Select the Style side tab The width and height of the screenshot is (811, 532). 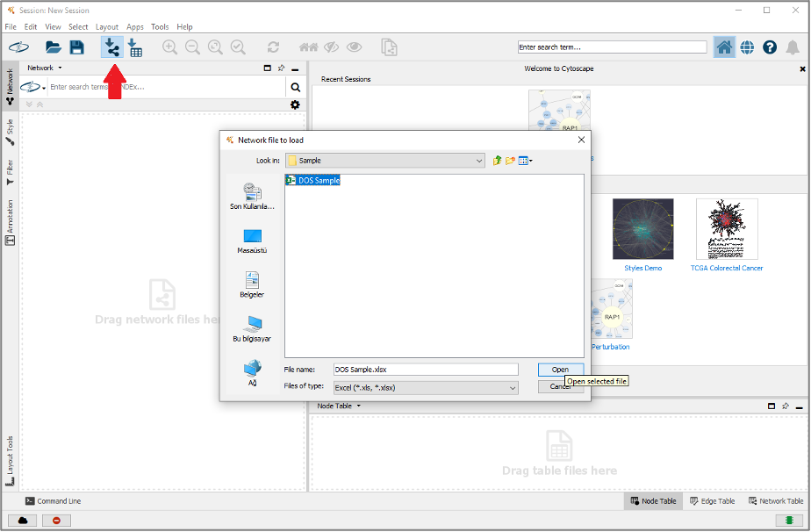10,133
